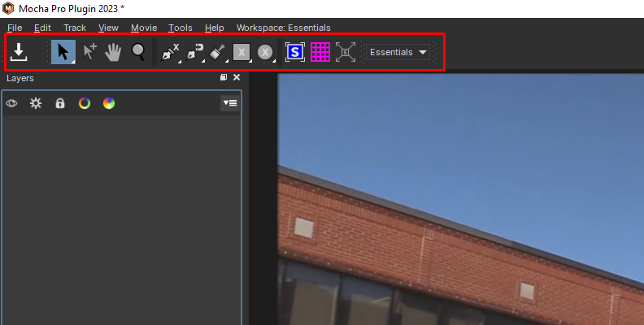644x325 pixels.
Task: Select the magnetic spline pen tool
Action: [x=194, y=53]
